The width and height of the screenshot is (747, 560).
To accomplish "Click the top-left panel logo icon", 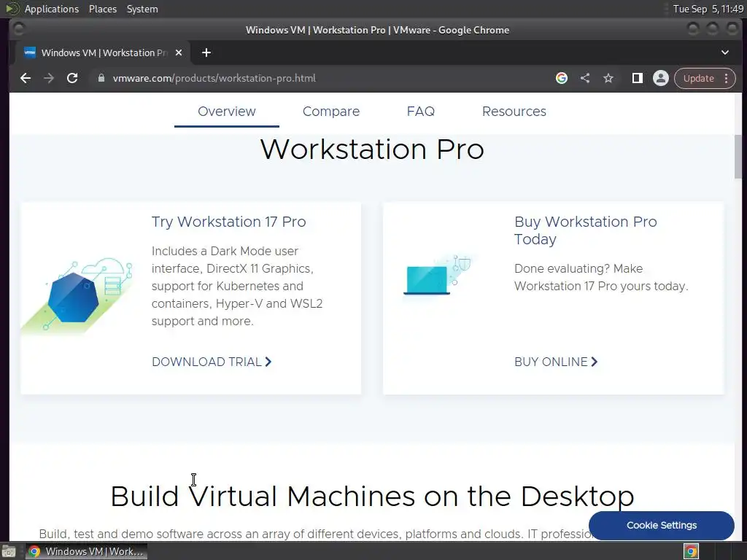I will click(12, 9).
